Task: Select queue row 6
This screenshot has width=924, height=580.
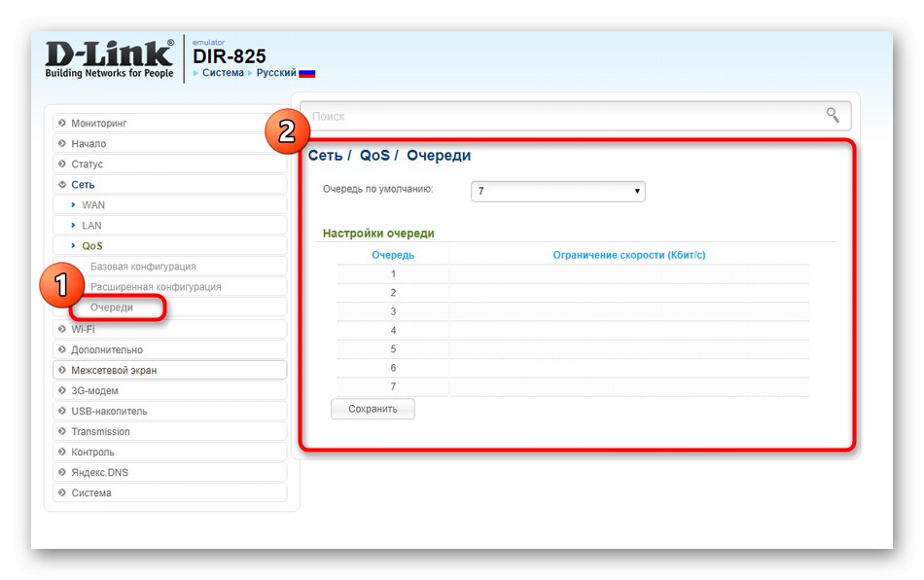Action: (573, 369)
